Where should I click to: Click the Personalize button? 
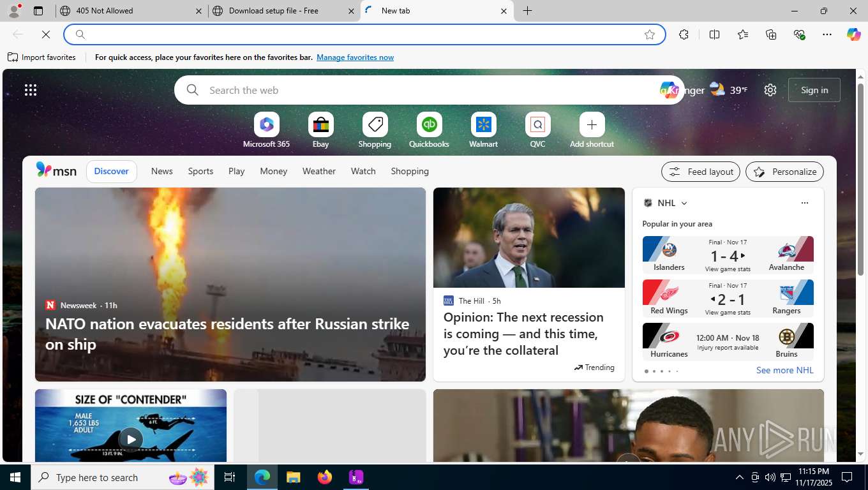click(785, 172)
